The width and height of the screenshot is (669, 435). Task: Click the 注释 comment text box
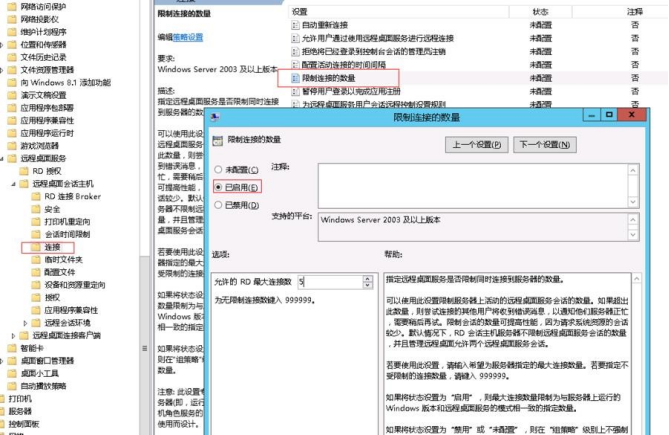(474, 186)
